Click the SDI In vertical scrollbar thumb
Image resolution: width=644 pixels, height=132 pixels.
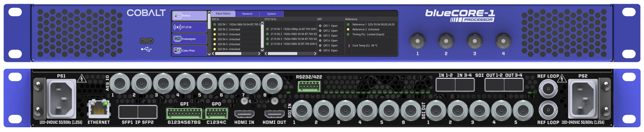(x=262, y=36)
